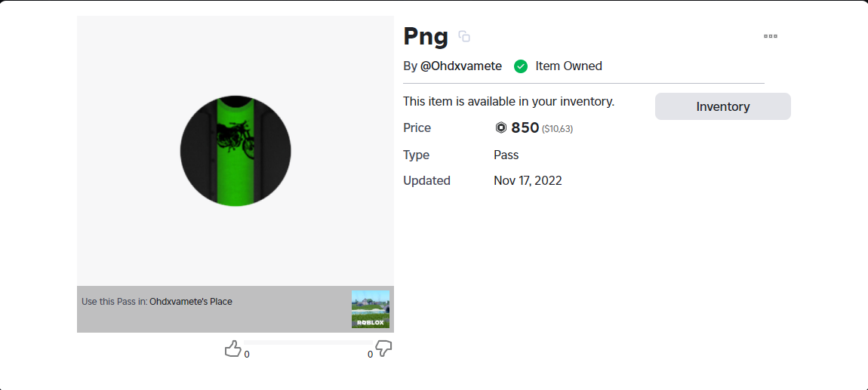This screenshot has width=868, height=390.
Task: Click the downvote count beside thumbs-down
Action: click(370, 355)
